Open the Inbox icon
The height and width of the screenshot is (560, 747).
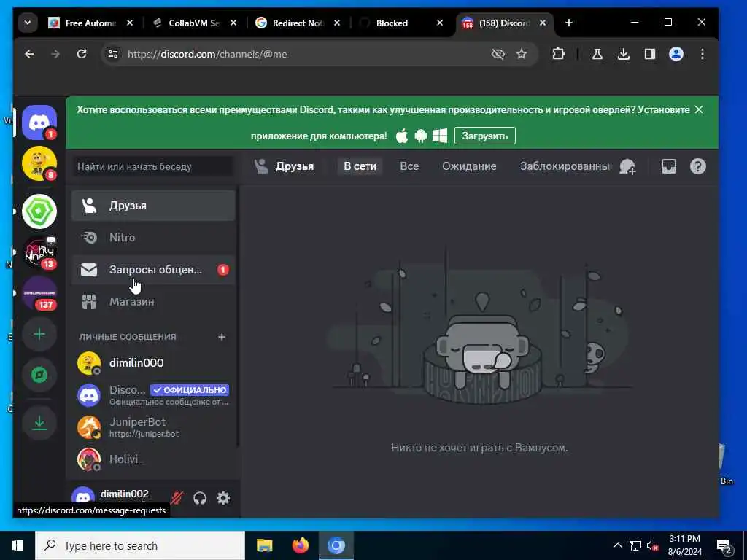(668, 166)
